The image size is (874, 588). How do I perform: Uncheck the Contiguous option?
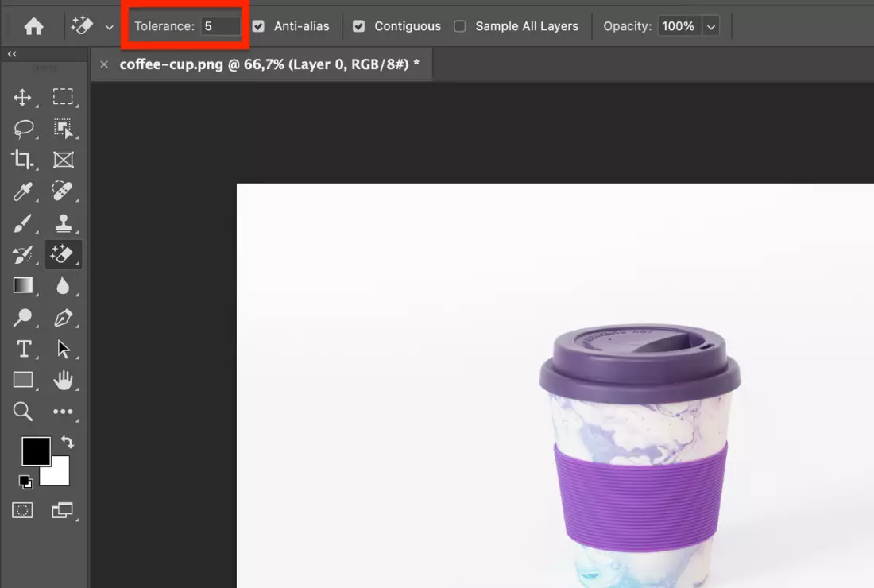(x=359, y=26)
